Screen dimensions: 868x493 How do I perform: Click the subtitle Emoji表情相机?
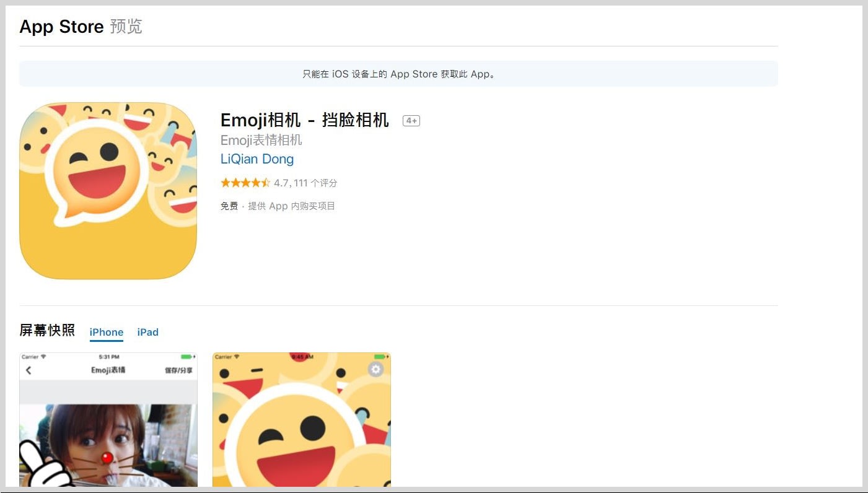[261, 140]
